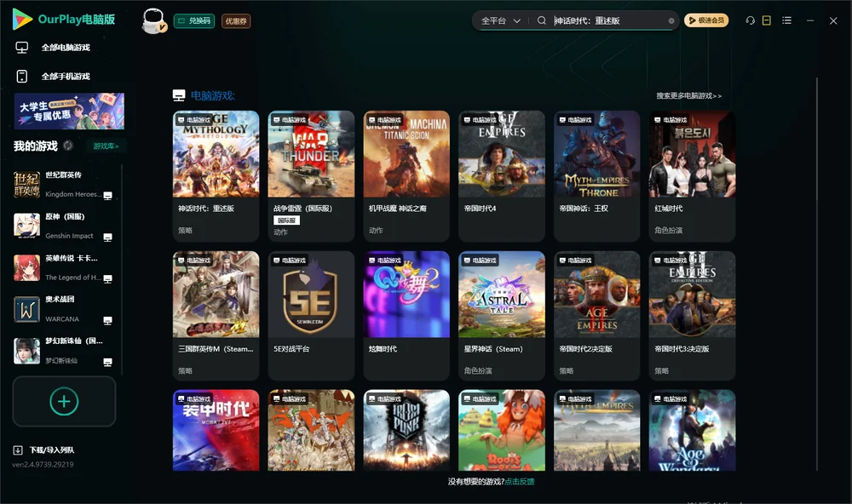The image size is (852, 504).
Task: Open 装甲时代 game card
Action: pos(216,430)
